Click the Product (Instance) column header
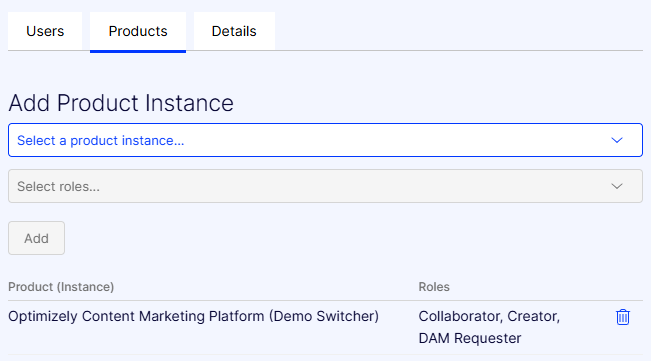651x361 pixels. (x=61, y=287)
